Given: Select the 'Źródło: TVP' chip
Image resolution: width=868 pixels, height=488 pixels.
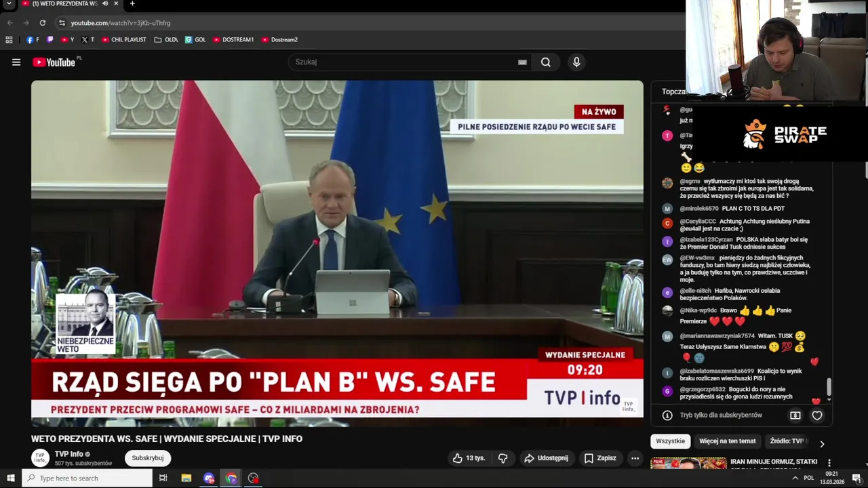Looking at the screenshot, I should (787, 441).
